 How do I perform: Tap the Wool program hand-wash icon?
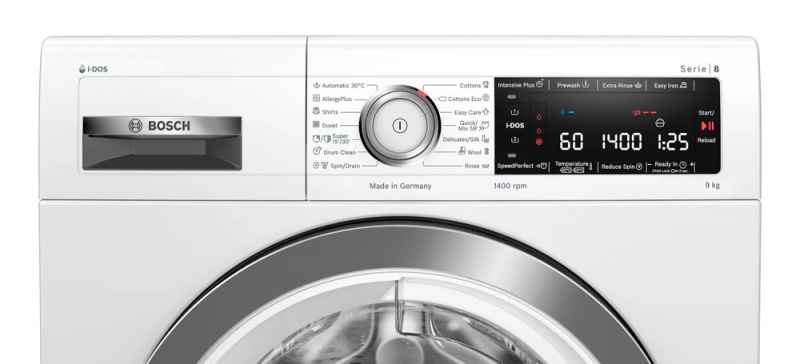pos(461,152)
